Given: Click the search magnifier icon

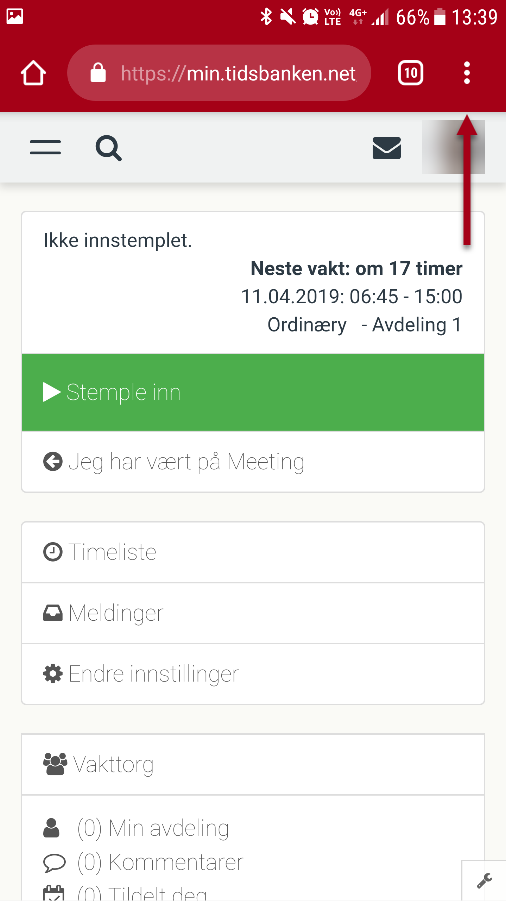Looking at the screenshot, I should [x=109, y=148].
